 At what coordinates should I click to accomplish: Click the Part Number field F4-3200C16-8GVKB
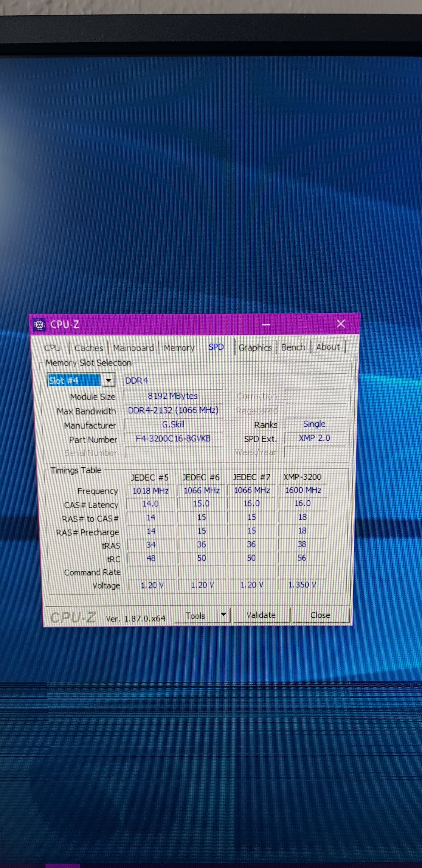173,438
